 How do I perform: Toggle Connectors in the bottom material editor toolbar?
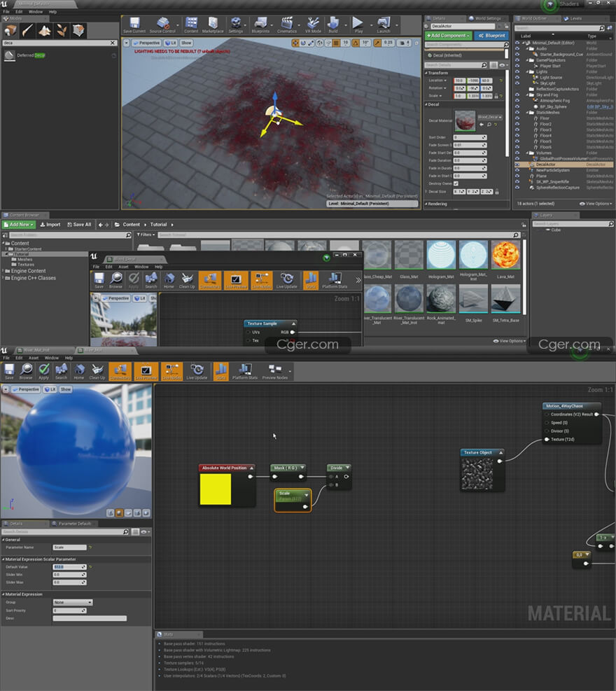point(120,372)
